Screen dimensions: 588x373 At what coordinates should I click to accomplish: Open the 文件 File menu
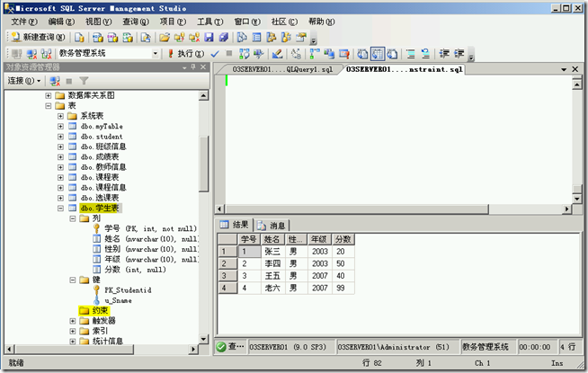(x=24, y=22)
